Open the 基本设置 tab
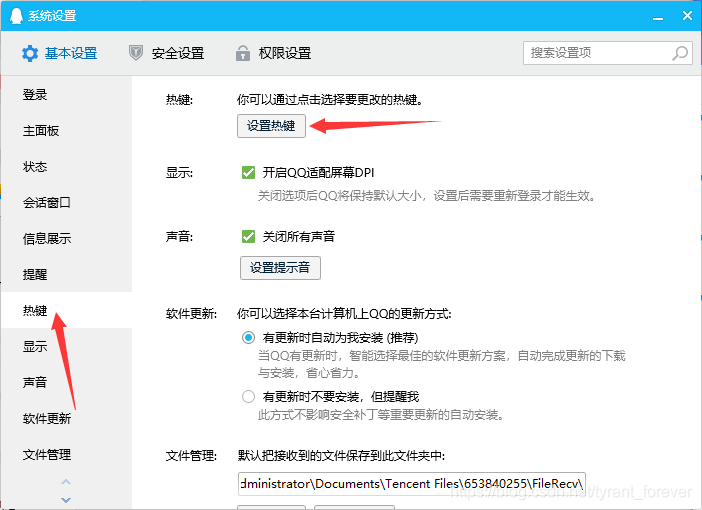Viewport: 702px width, 510px height. tap(60, 53)
